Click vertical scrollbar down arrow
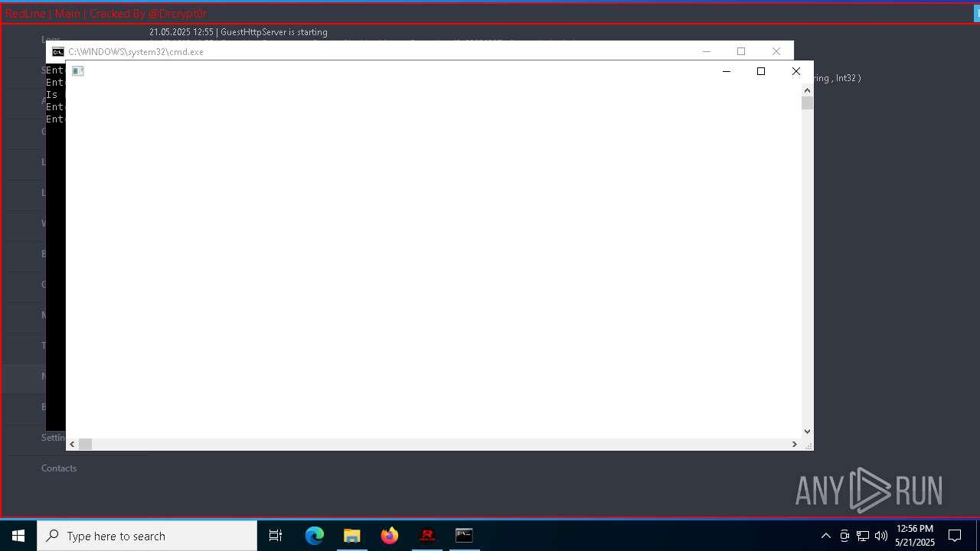This screenshot has height=551, width=980. click(807, 432)
